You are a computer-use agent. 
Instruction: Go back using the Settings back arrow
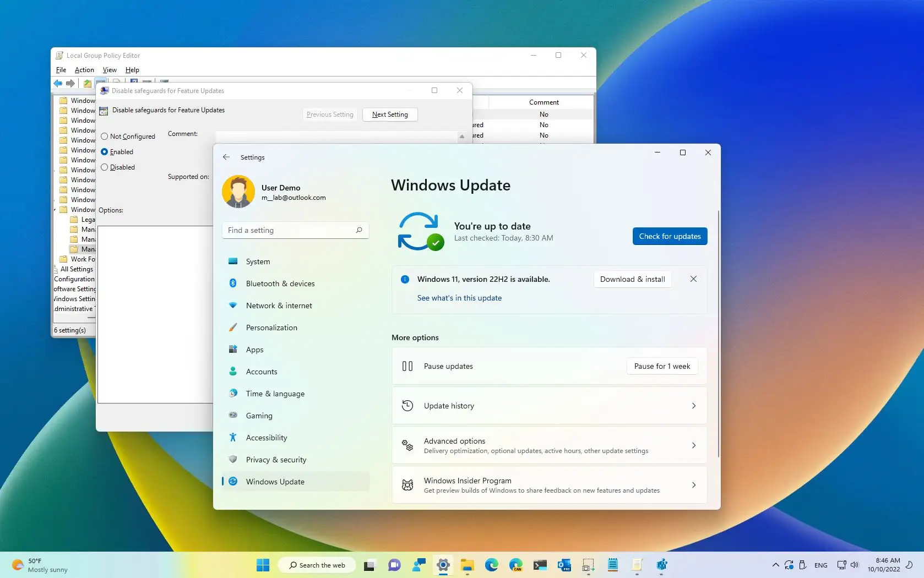click(226, 157)
